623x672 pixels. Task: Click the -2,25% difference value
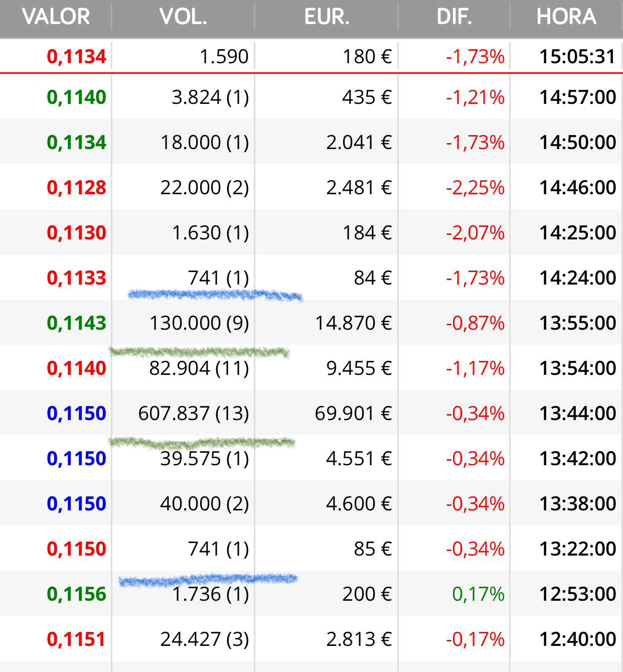pyautogui.click(x=475, y=187)
